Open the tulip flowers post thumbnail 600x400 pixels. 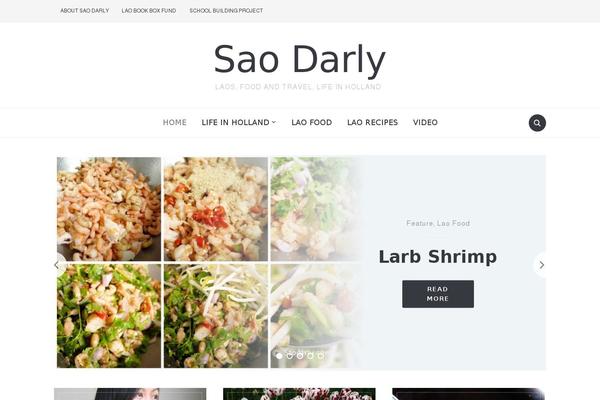pyautogui.click(x=299, y=394)
